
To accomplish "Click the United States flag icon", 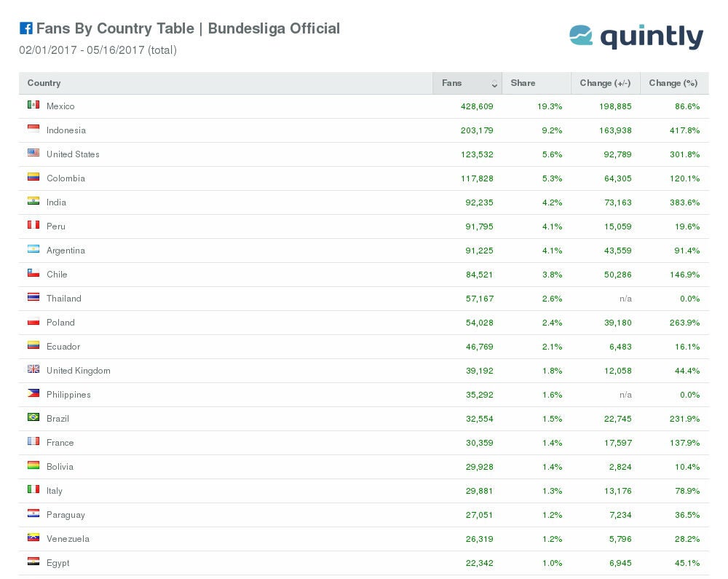I will [x=33, y=154].
